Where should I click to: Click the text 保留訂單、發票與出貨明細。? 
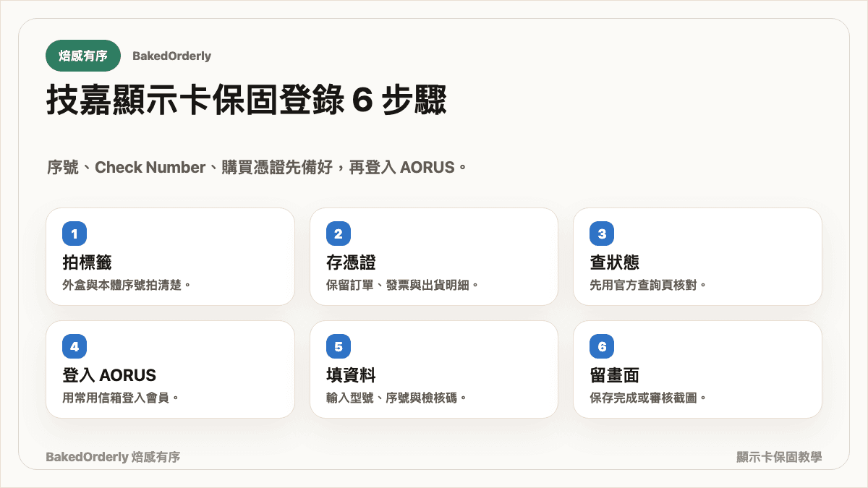point(403,285)
